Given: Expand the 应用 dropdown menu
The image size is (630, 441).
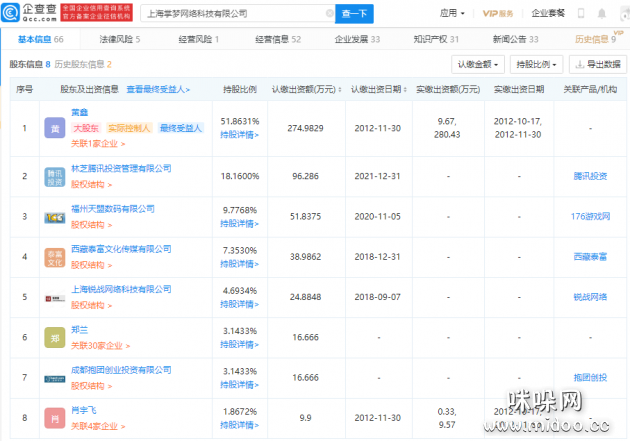Looking at the screenshot, I should click(x=452, y=13).
